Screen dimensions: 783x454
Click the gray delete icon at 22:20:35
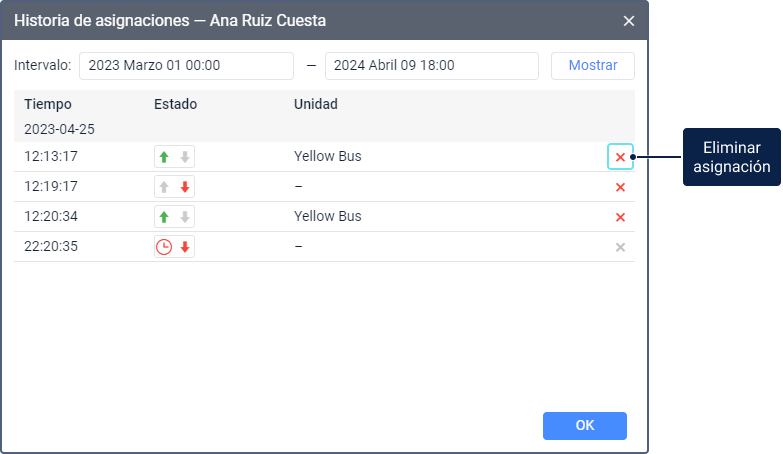tap(620, 247)
